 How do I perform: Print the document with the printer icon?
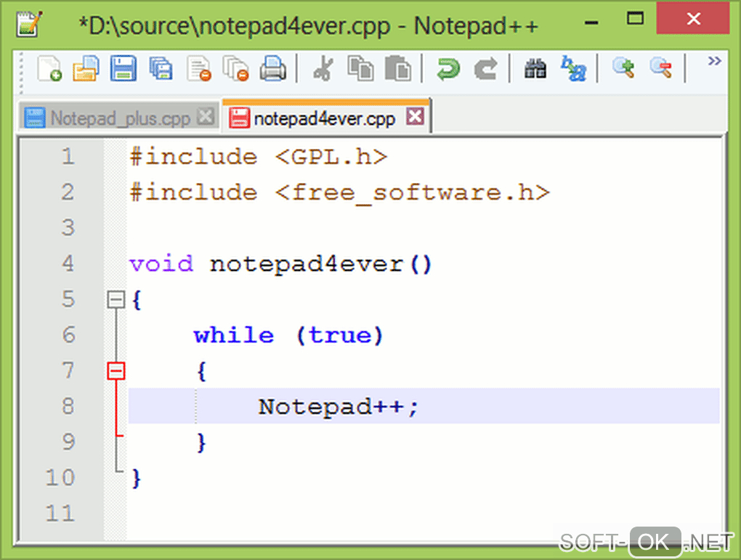(x=273, y=69)
